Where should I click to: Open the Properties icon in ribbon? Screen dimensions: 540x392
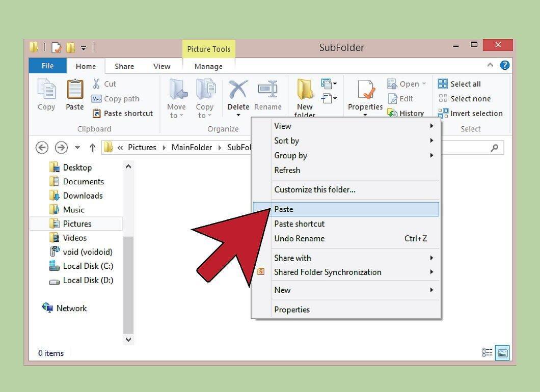[365, 90]
